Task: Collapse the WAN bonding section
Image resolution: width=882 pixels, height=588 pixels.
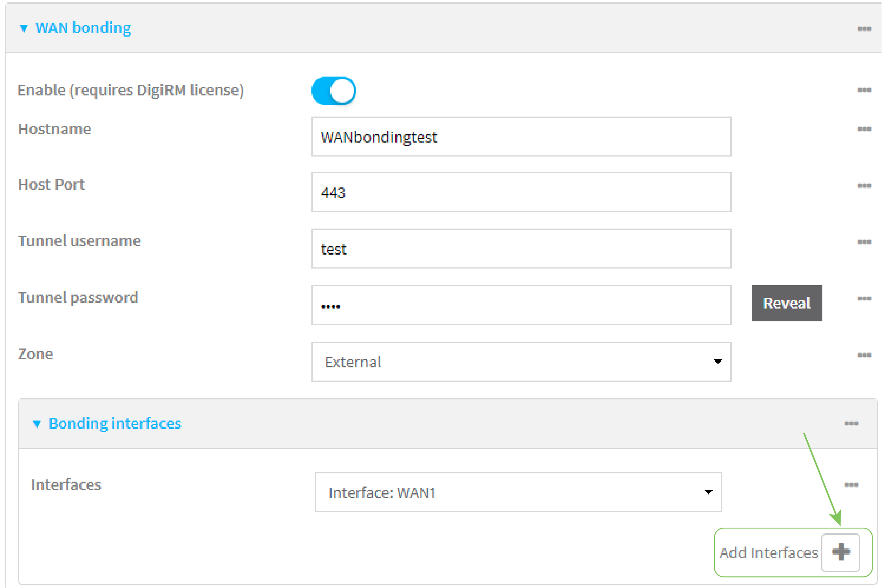Action: pyautogui.click(x=24, y=29)
